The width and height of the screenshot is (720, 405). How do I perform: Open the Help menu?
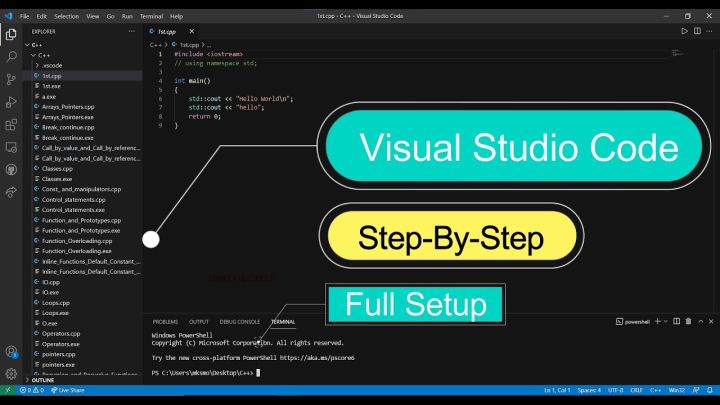(176, 16)
